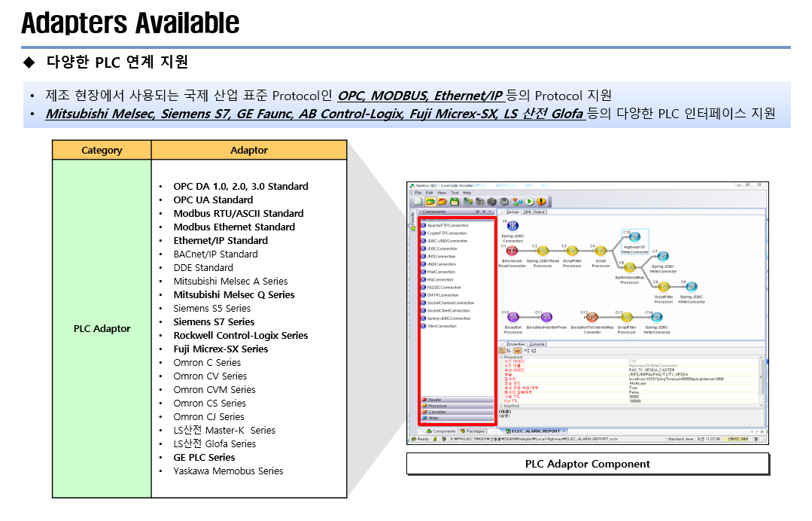Click the Multicast property value
812x521 pixels.
[637, 384]
